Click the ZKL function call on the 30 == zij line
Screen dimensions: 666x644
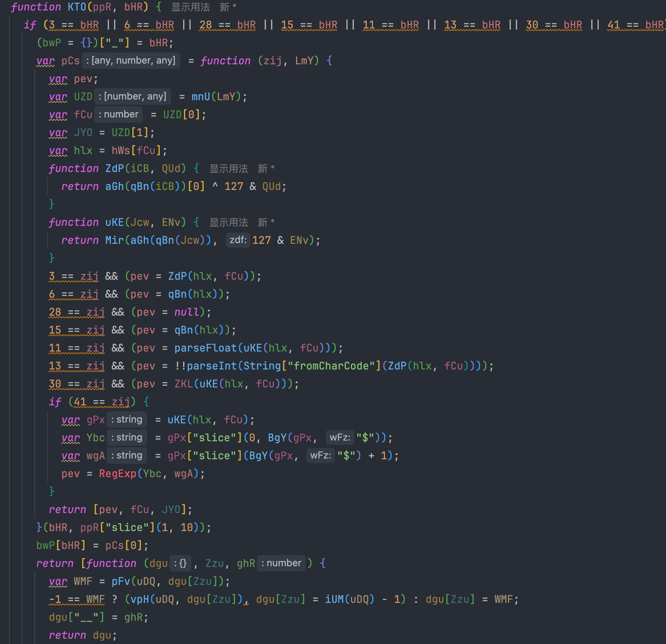[x=184, y=384]
